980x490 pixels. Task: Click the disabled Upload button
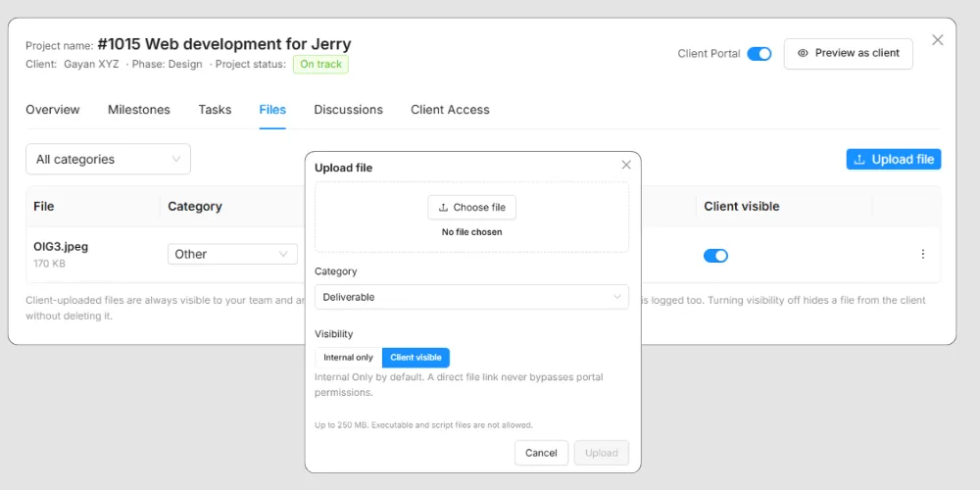click(602, 453)
